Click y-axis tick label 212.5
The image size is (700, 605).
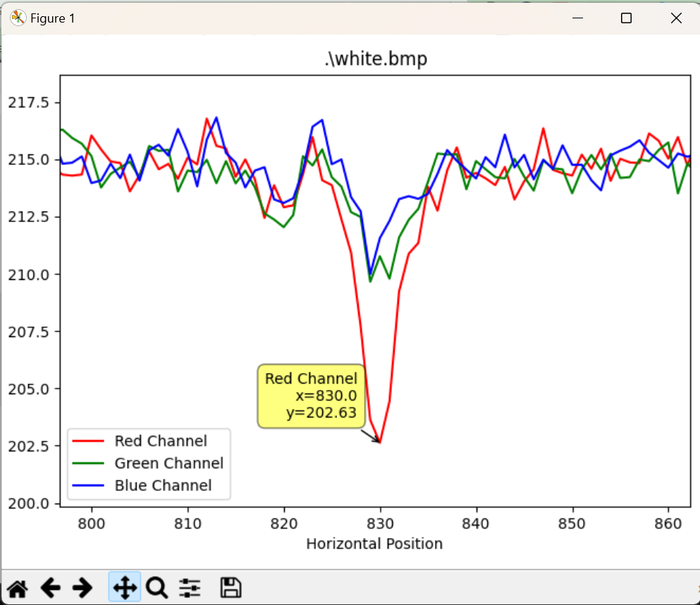[x=29, y=217]
